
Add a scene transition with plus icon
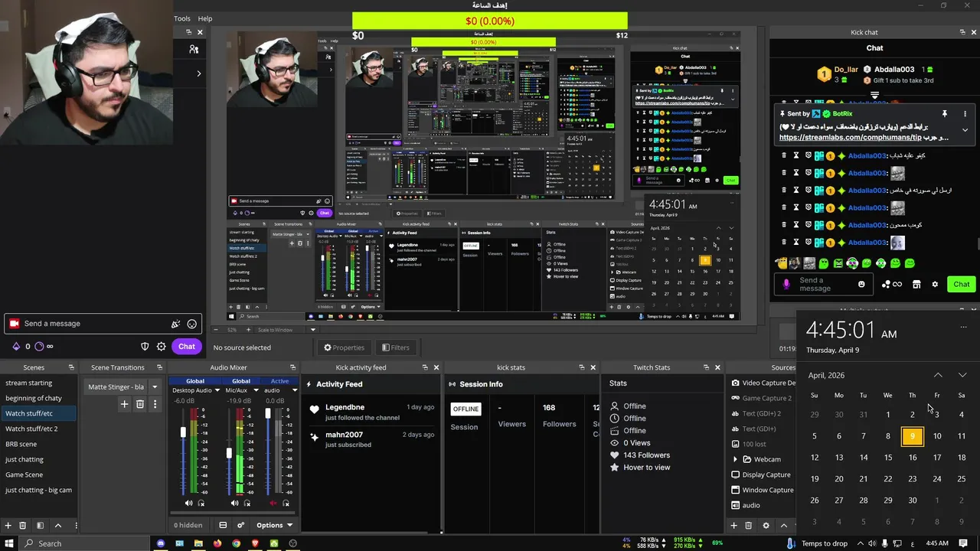pyautogui.click(x=124, y=404)
